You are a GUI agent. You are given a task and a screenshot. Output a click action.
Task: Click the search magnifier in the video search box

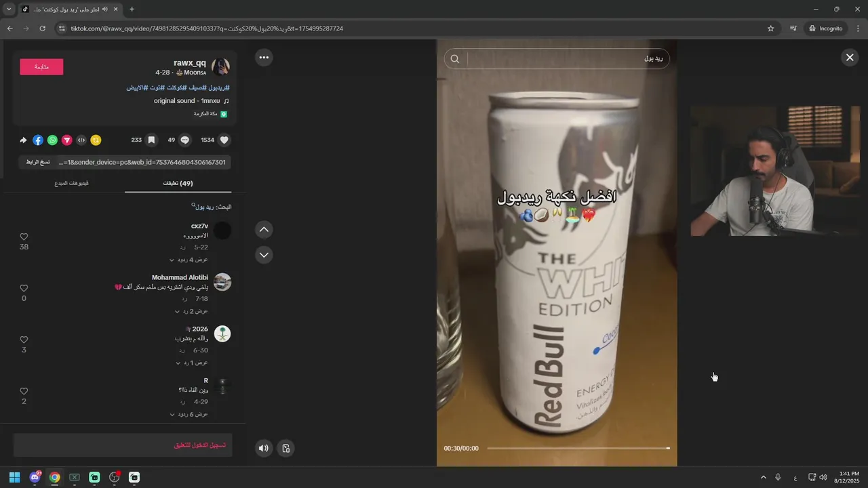coord(455,59)
